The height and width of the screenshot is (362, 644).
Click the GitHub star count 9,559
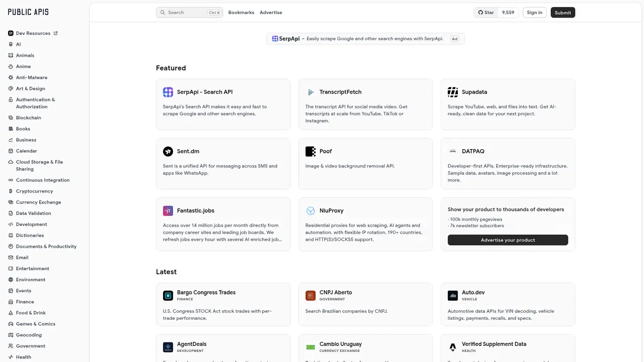(x=508, y=13)
